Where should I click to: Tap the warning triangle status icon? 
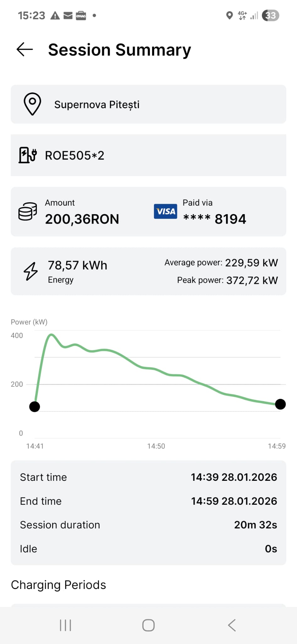click(x=55, y=15)
